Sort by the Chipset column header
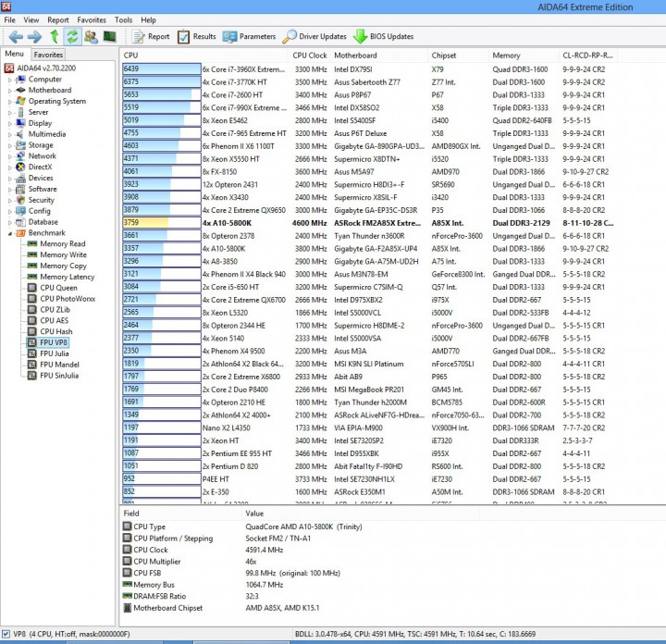The width and height of the screenshot is (666, 644). [x=458, y=56]
